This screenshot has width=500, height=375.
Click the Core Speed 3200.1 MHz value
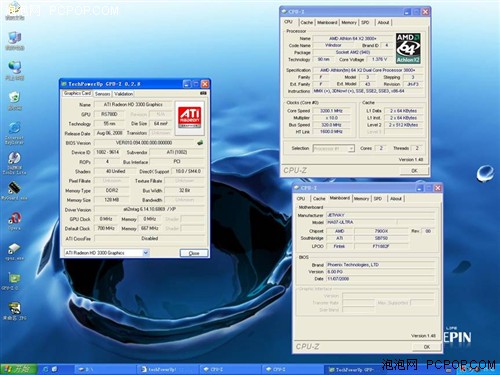click(x=331, y=111)
